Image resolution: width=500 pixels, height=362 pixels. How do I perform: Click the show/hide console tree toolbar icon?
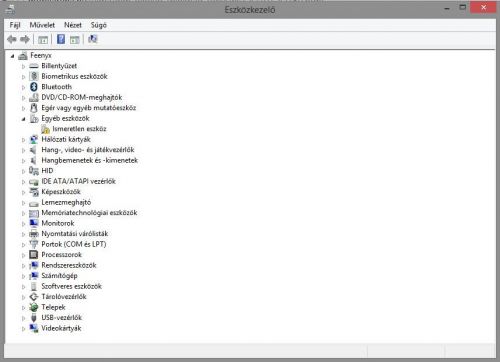pyautogui.click(x=43, y=40)
